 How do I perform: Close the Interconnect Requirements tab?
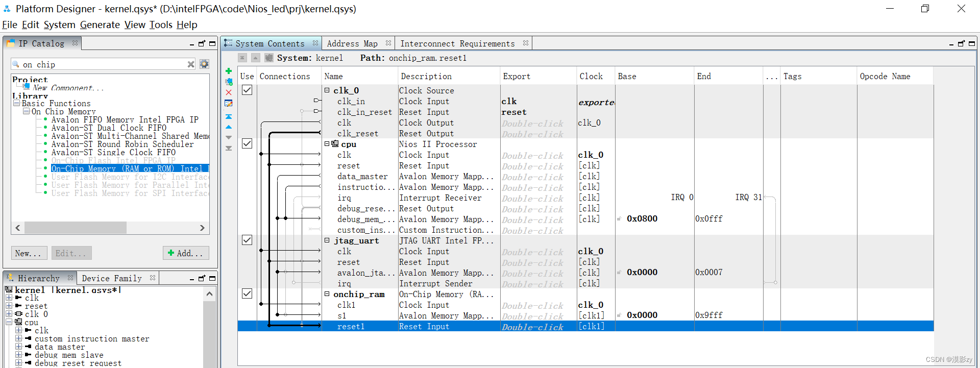526,43
